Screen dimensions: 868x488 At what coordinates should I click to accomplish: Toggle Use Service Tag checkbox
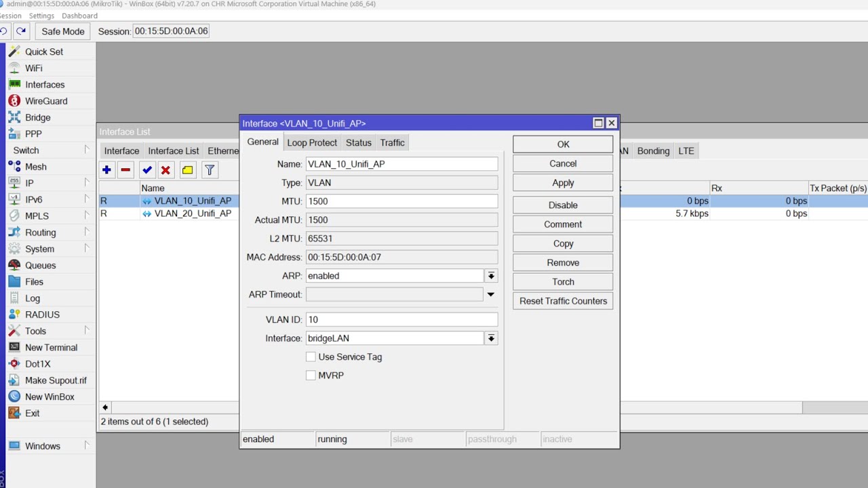(x=311, y=357)
